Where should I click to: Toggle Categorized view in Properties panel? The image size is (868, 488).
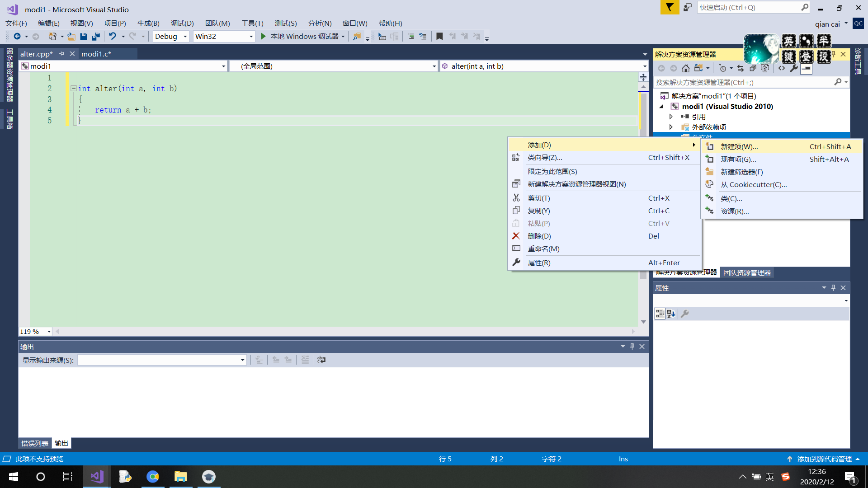(x=660, y=314)
